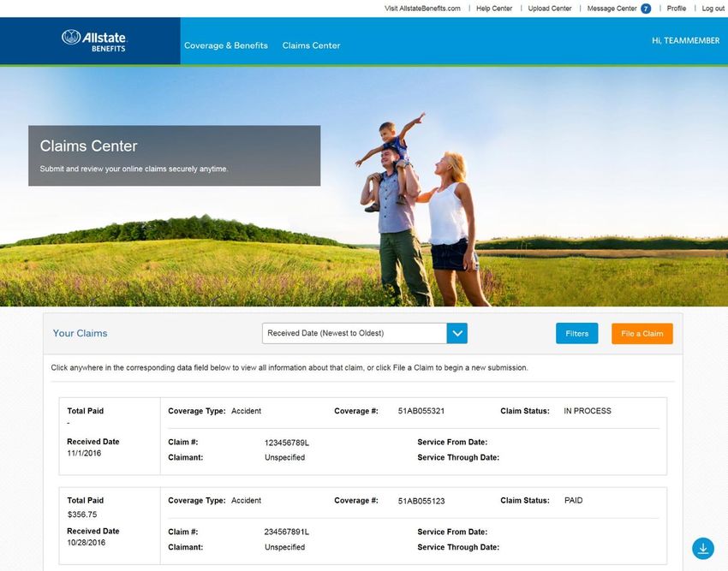Viewport: 728px width, 571px height.
Task: Click the Filters button
Action: point(576,333)
